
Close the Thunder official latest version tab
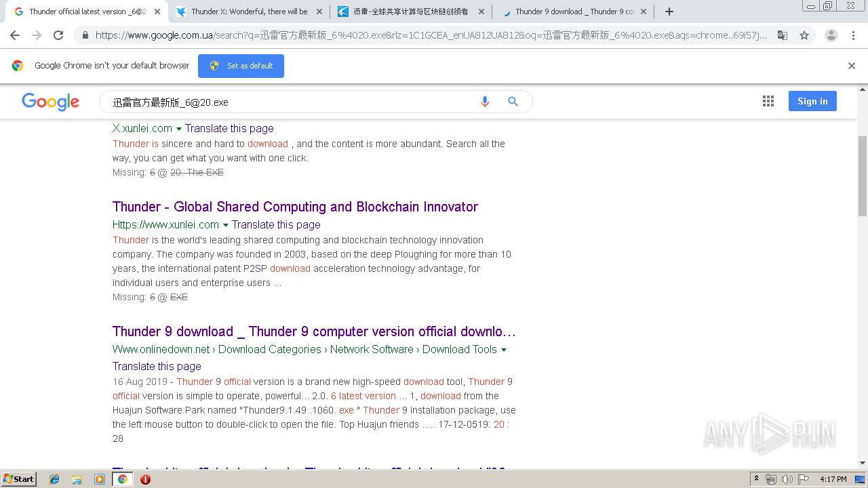coord(157,12)
